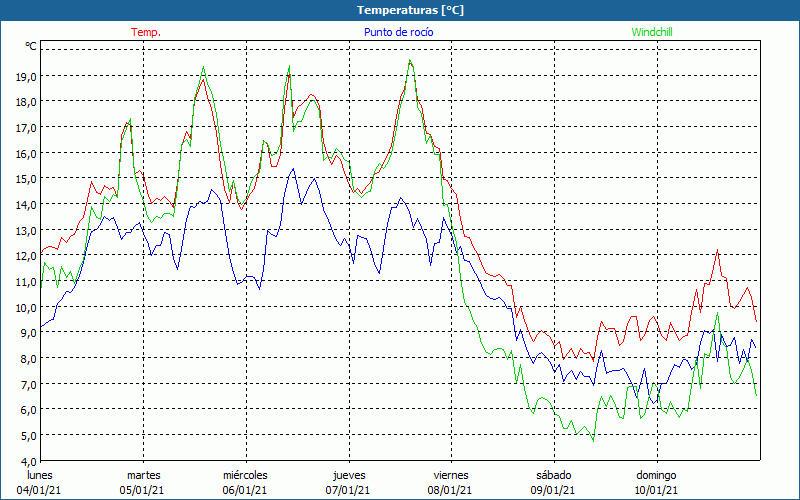Click the 10,0 y-axis value
The image size is (800, 500).
(x=26, y=307)
